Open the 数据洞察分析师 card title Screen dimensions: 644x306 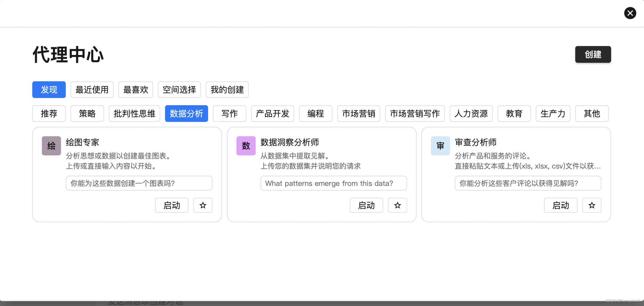point(290,142)
